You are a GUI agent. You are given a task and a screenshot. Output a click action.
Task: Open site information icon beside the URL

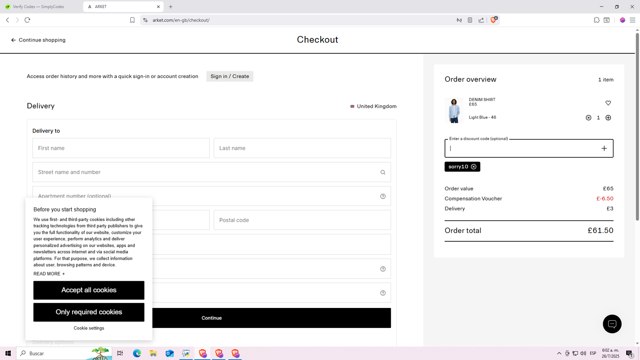click(x=145, y=20)
